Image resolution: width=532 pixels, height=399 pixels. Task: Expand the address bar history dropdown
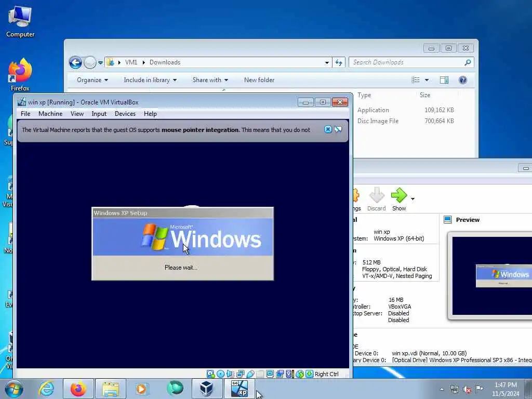click(x=327, y=62)
